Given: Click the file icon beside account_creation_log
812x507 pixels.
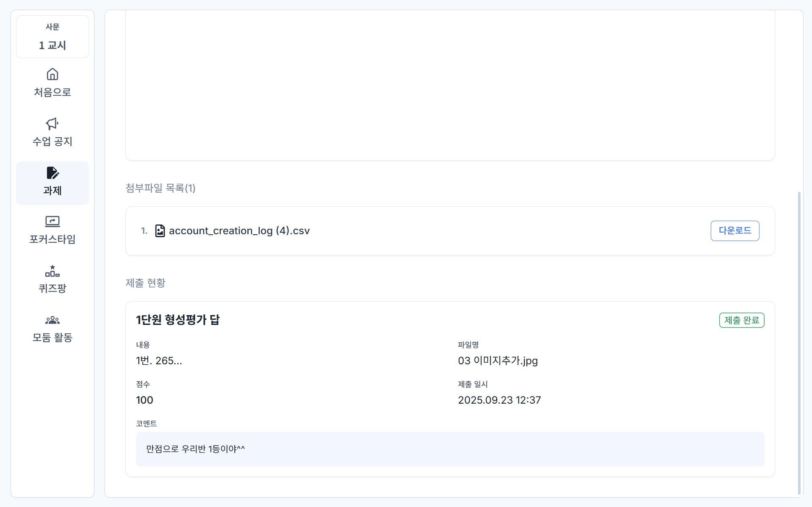Looking at the screenshot, I should point(160,231).
